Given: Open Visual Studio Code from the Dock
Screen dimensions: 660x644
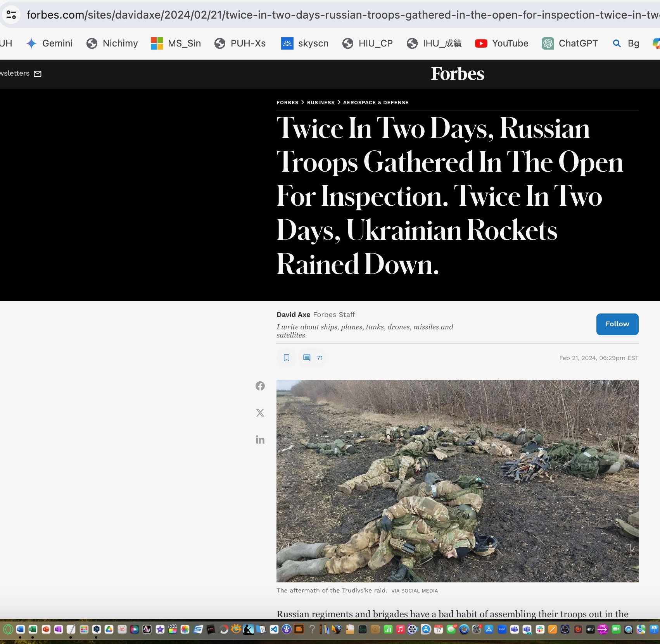Looking at the screenshot, I should tap(274, 629).
